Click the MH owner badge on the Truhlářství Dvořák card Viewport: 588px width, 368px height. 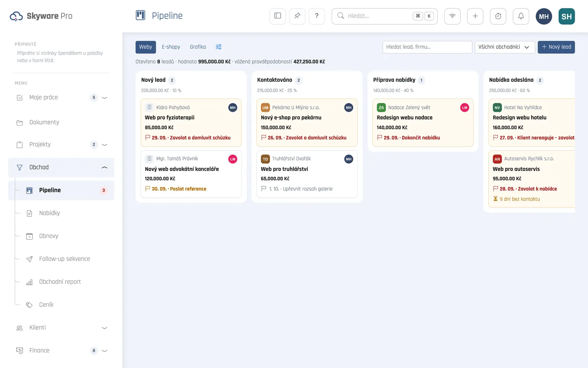pos(348,159)
